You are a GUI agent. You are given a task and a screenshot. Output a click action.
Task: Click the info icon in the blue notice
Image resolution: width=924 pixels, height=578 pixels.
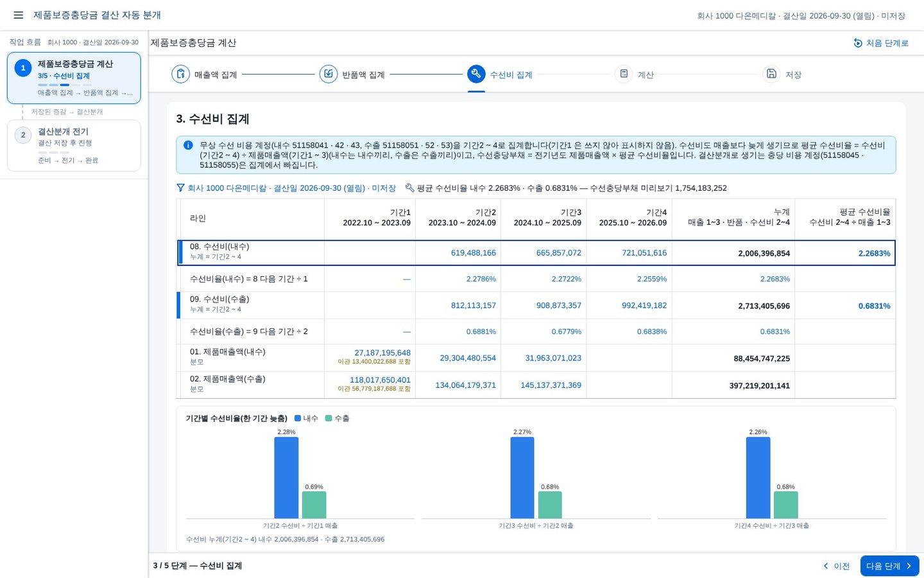tap(188, 145)
